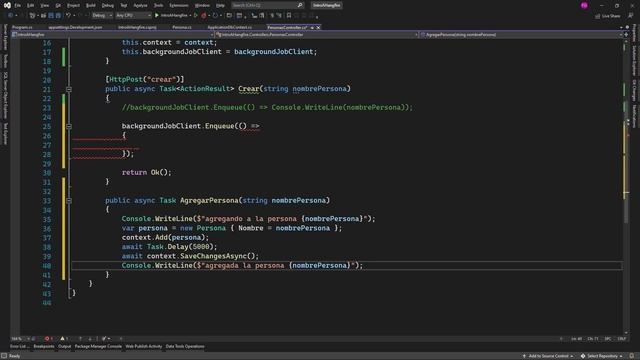Screen dimensions: 640x360
Task: Open the Select Repository dropdown
Action: (x=602, y=356)
